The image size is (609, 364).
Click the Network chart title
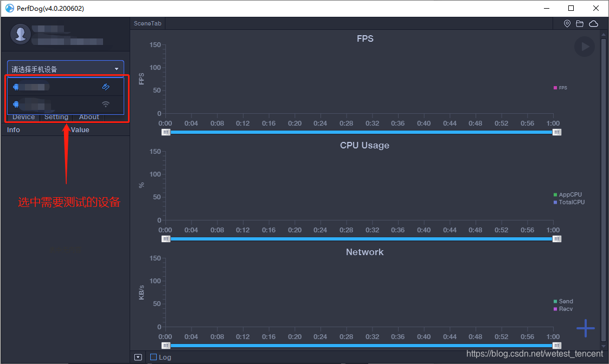coord(365,252)
